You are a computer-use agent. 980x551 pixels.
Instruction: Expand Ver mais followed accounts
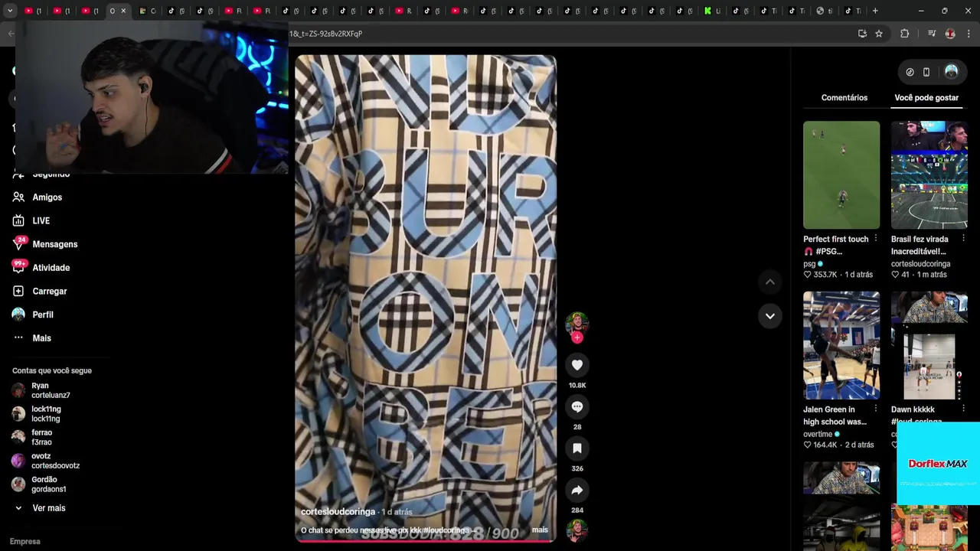coord(49,508)
